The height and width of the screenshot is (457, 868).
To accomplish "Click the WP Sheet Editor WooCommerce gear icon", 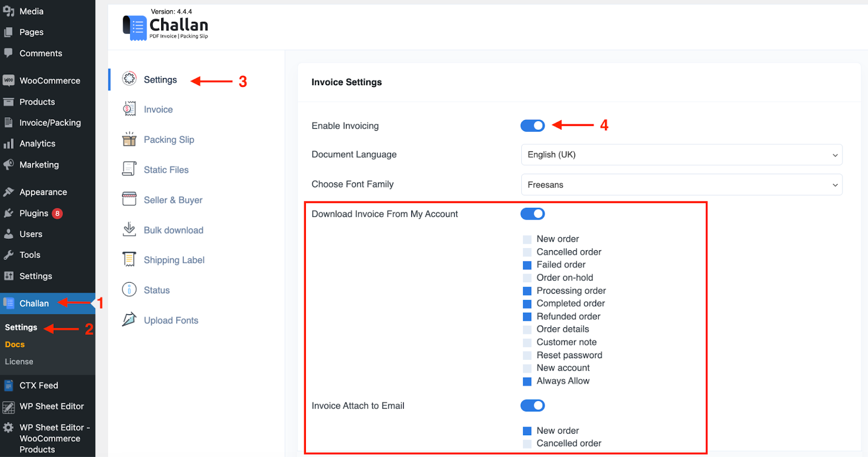I will [8, 428].
